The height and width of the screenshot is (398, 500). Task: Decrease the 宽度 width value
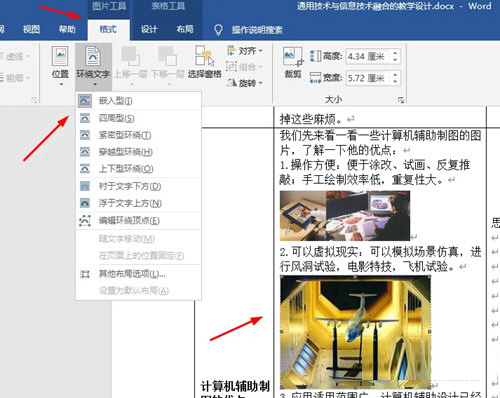[395, 82]
